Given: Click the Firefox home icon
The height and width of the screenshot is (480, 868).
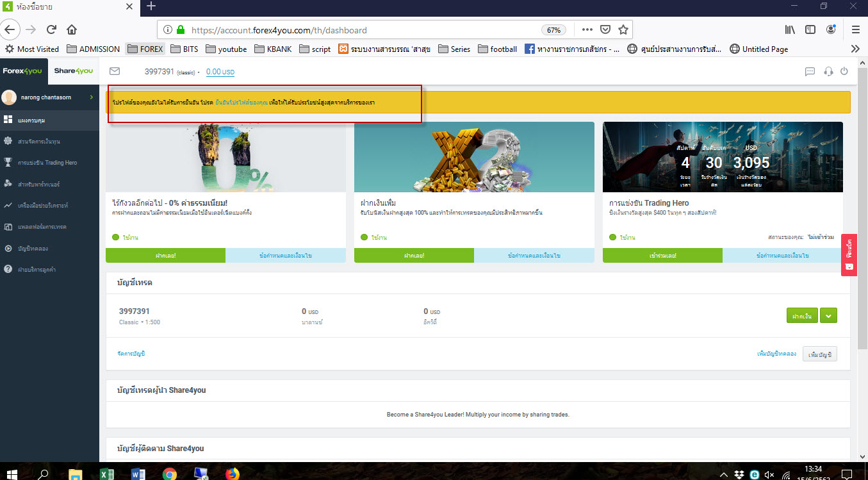Looking at the screenshot, I should (x=72, y=29).
